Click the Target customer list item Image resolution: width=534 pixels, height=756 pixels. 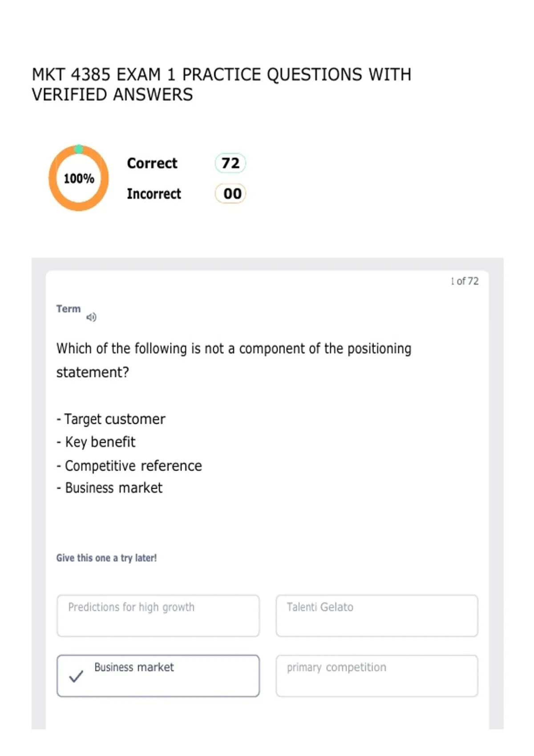coord(111,419)
